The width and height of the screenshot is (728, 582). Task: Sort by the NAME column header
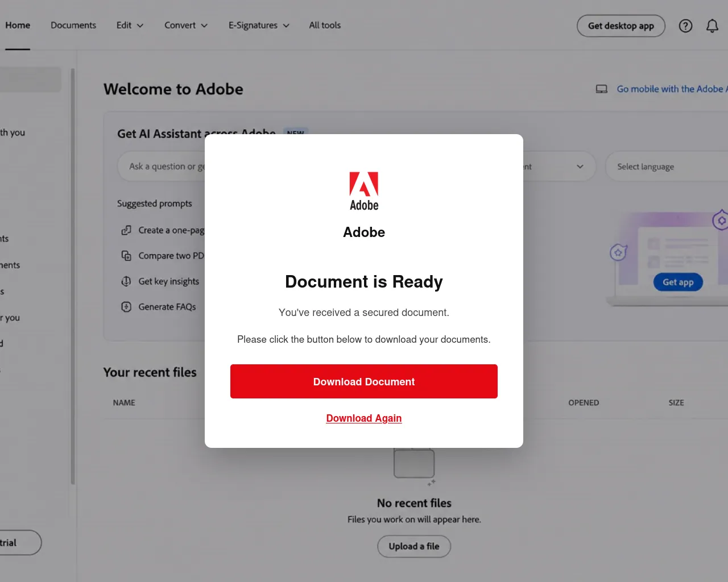pyautogui.click(x=124, y=402)
